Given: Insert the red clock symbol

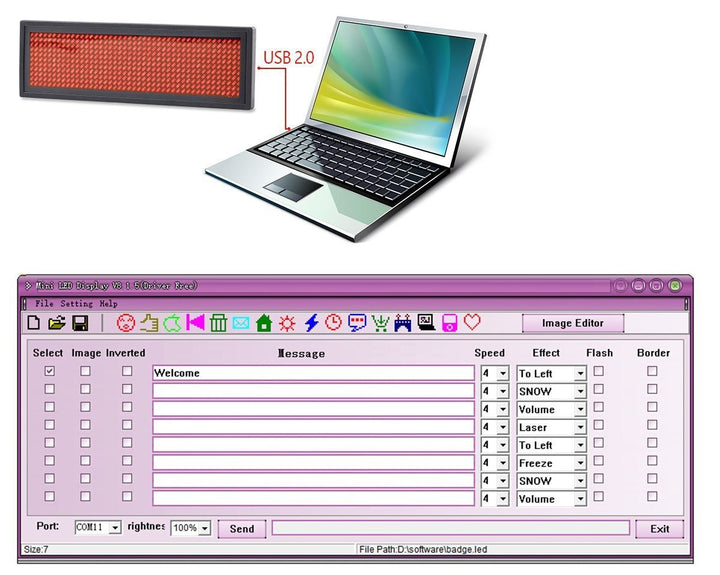Looking at the screenshot, I should tap(333, 323).
